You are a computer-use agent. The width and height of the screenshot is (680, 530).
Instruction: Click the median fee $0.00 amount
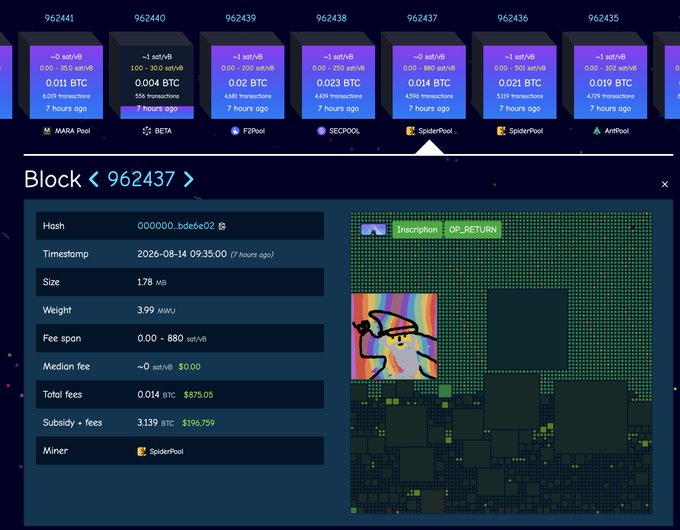190,366
